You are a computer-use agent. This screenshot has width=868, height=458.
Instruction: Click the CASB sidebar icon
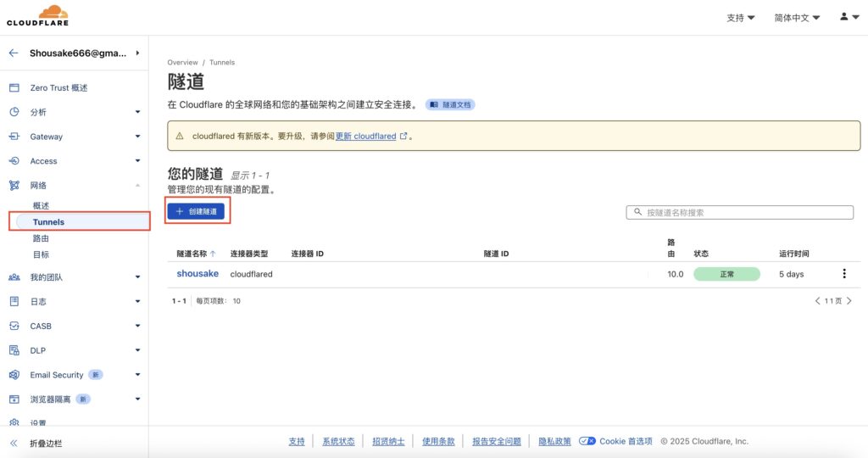[x=14, y=326]
